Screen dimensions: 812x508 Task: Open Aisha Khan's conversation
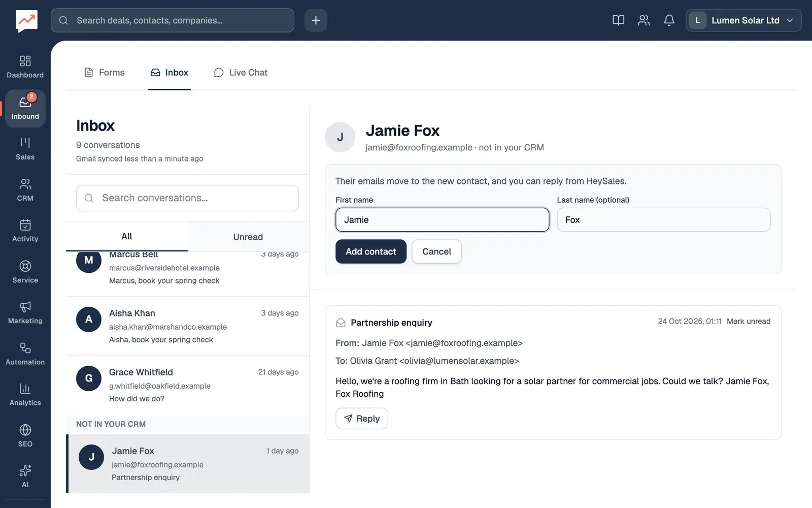187,326
